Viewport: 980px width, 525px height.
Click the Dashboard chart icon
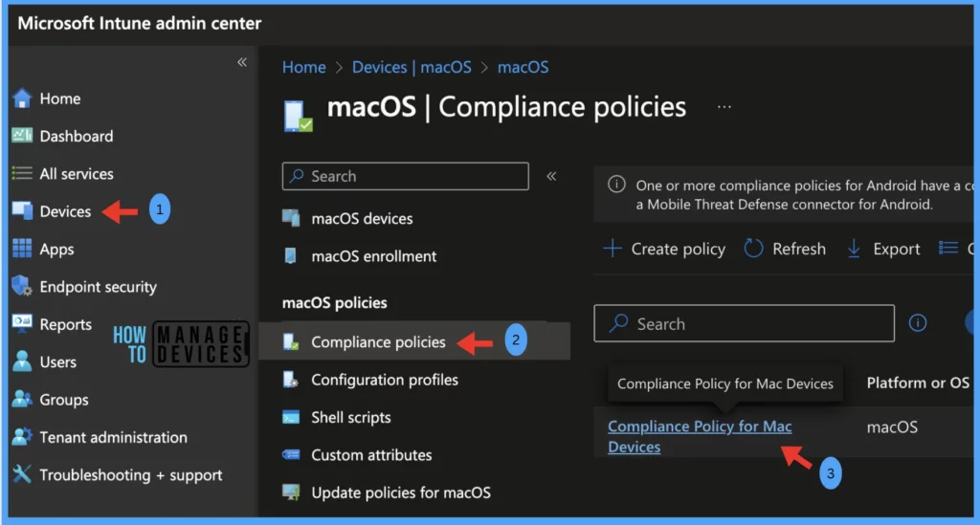click(22, 136)
